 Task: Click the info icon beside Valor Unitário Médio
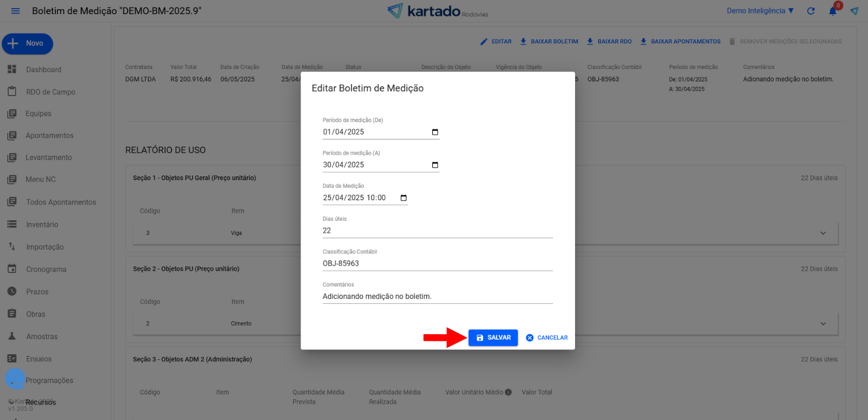pyautogui.click(x=508, y=392)
